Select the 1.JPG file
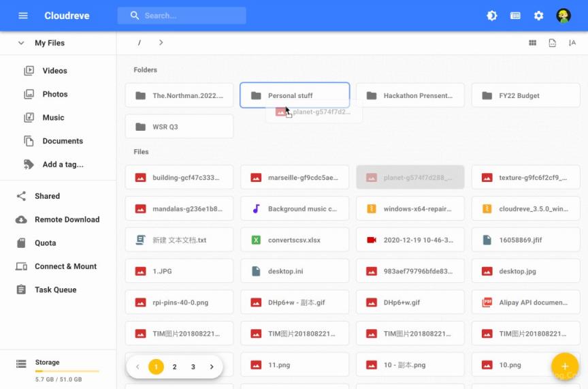This screenshot has width=588, height=389. 179,270
